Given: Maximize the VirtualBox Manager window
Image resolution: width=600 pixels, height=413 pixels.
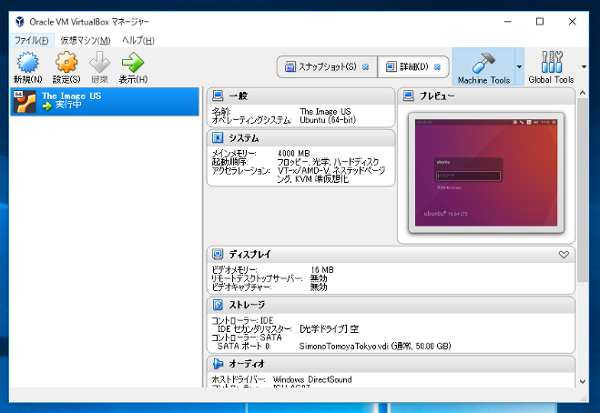Looking at the screenshot, I should [540, 21].
